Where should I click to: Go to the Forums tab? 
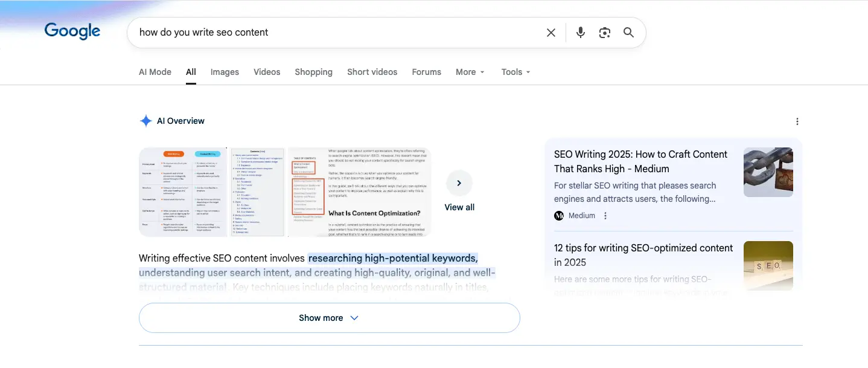[x=426, y=72]
